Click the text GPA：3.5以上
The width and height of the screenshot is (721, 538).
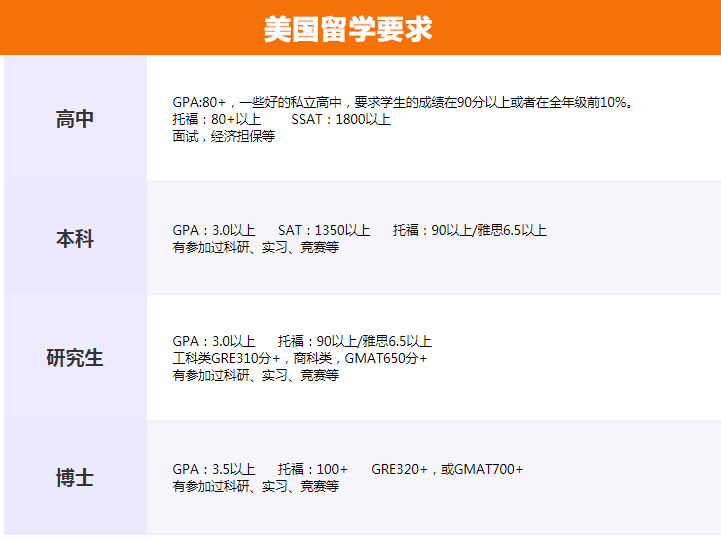click(213, 469)
